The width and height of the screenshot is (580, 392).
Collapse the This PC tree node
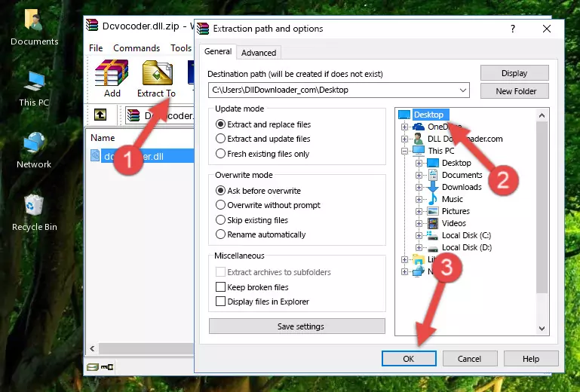pos(404,151)
